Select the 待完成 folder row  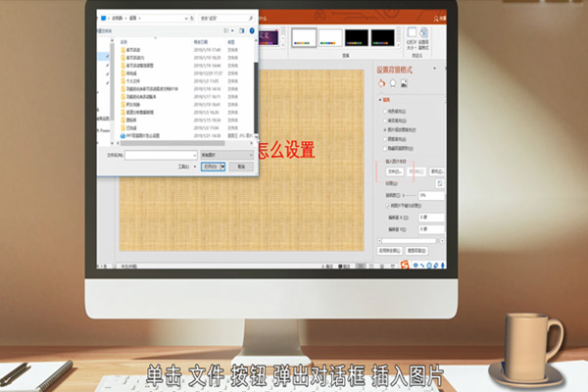click(x=186, y=73)
